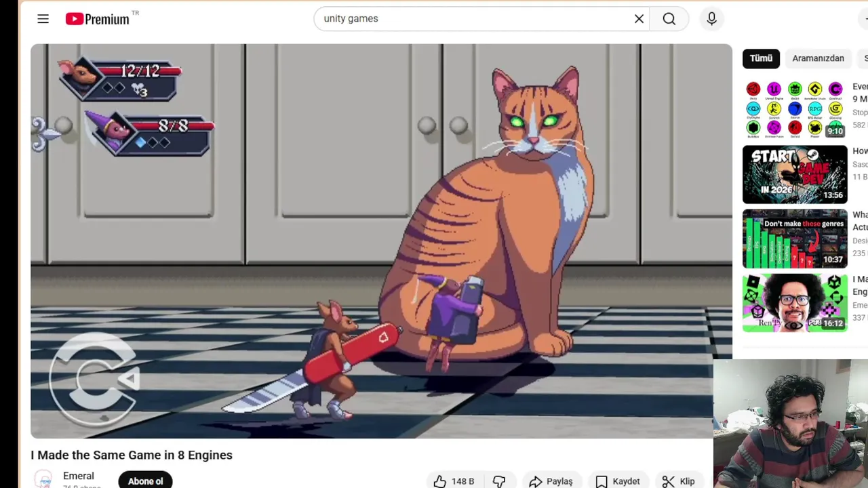Start voice search with microphone
This screenshot has height=488, width=868.
(711, 19)
